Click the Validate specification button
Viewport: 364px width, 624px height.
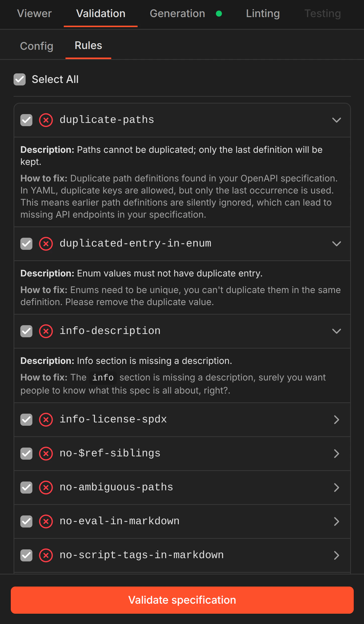click(x=182, y=600)
